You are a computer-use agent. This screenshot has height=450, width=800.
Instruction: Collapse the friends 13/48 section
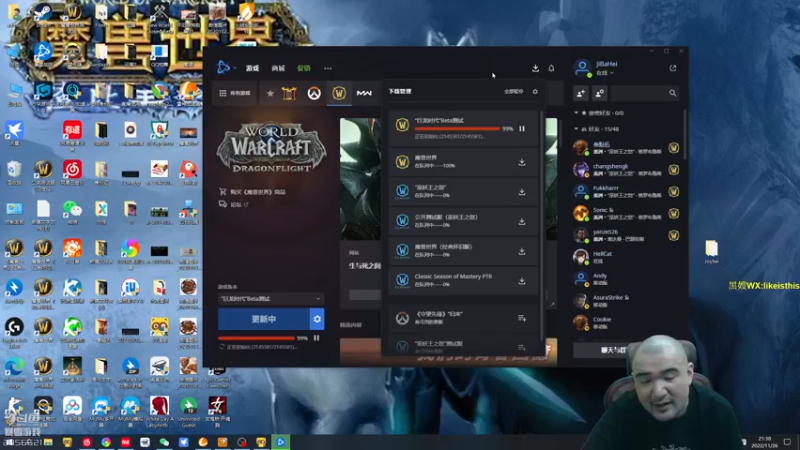[x=577, y=129]
